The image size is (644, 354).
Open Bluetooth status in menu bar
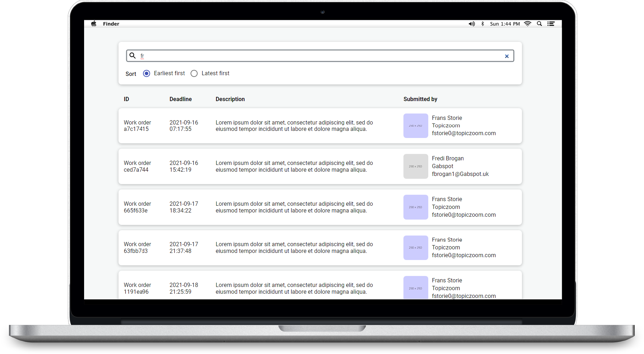pyautogui.click(x=483, y=24)
